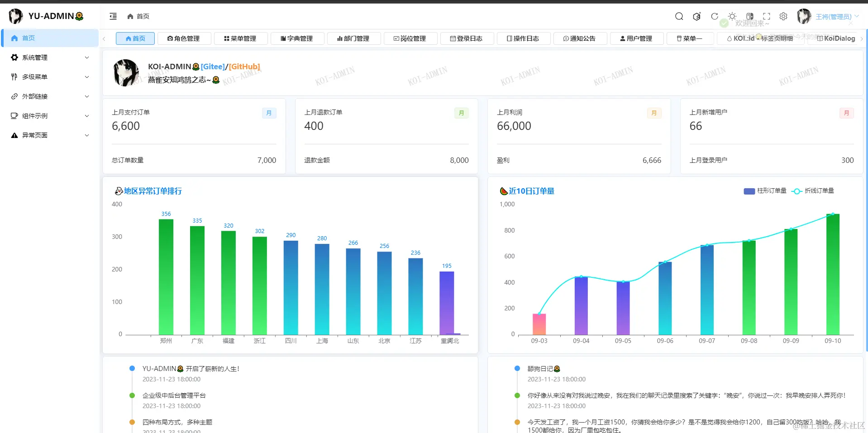Click the 舔狗日记 timeline heading
The image size is (868, 433).
[x=544, y=369]
